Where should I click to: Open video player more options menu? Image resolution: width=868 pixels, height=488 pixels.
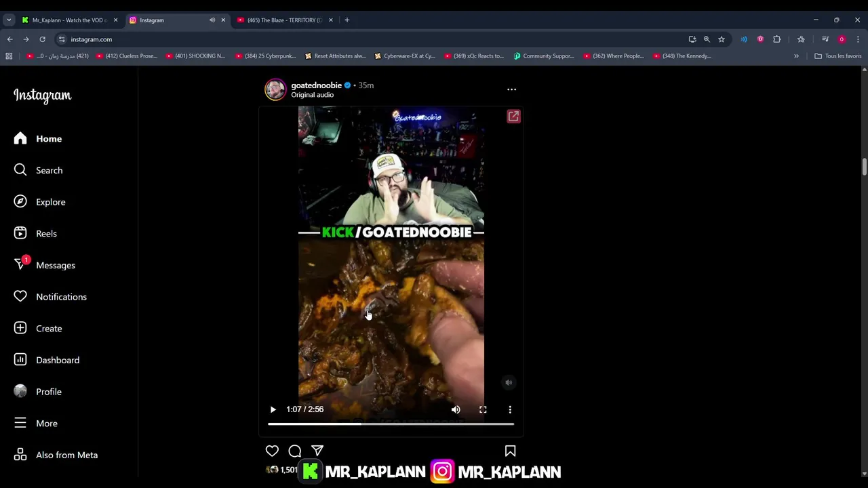coord(510,409)
